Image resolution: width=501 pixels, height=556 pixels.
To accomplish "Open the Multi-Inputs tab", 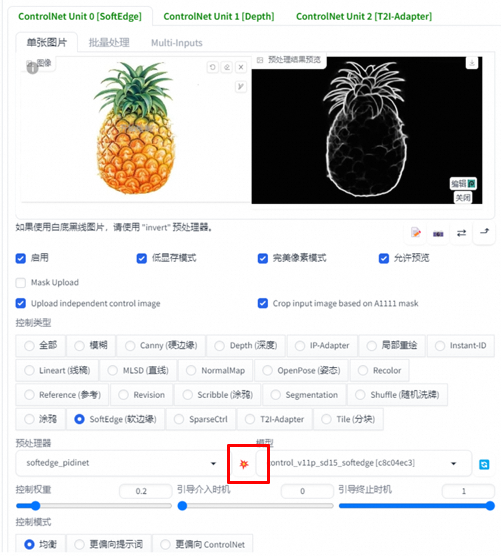I will point(177,43).
